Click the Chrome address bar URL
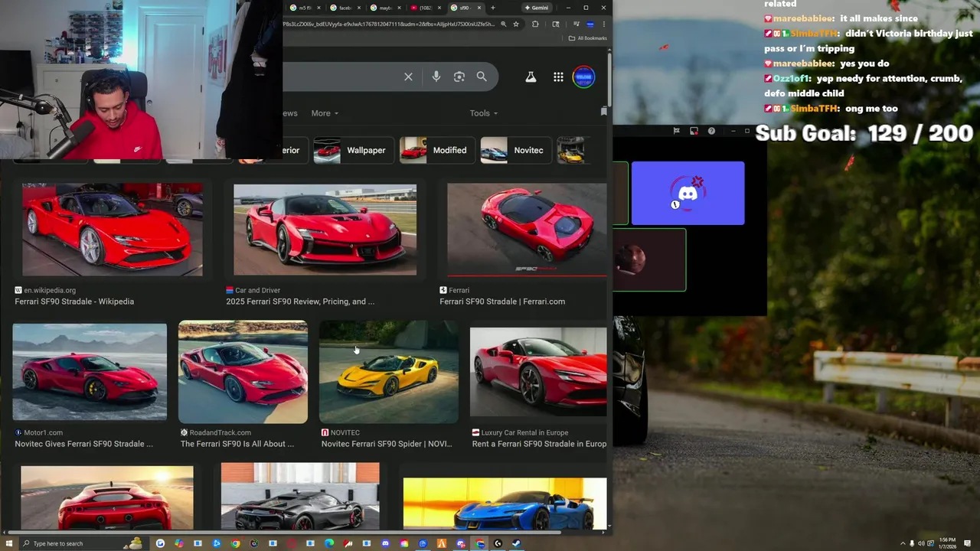The image size is (980, 551). (x=389, y=24)
